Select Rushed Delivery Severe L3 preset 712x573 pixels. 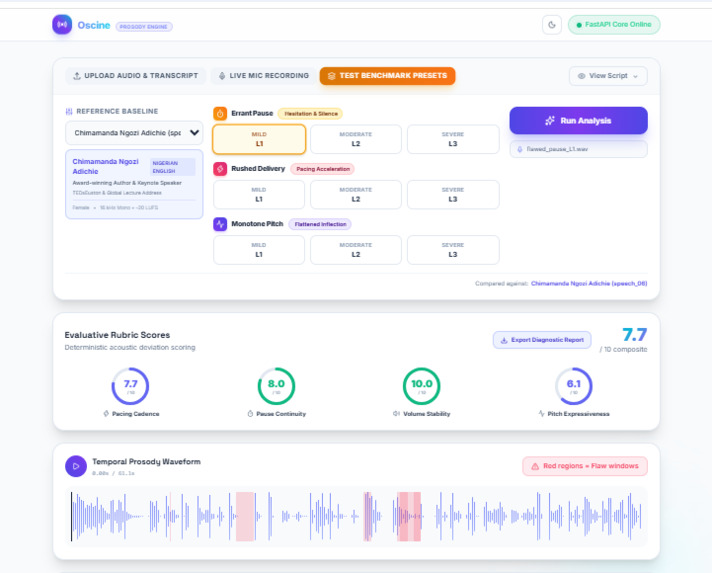(453, 195)
